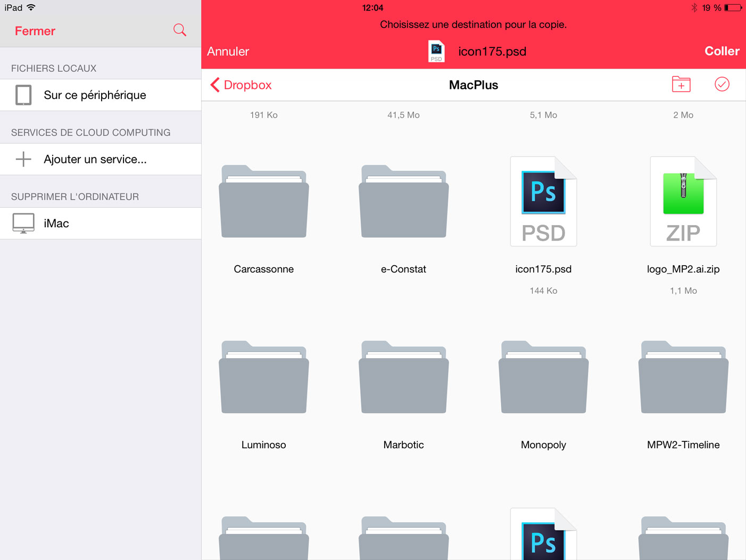Go back to Dropbox

pyautogui.click(x=241, y=85)
